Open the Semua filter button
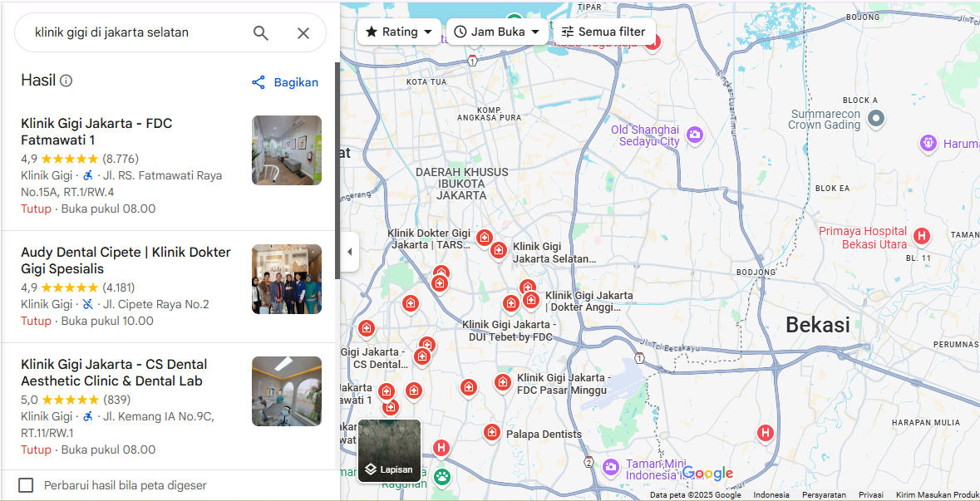980x501 pixels. point(603,32)
